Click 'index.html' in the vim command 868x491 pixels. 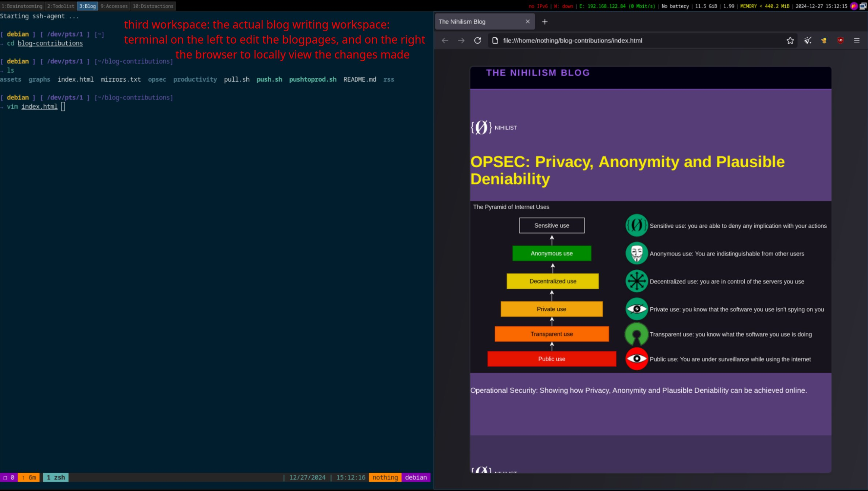click(x=39, y=107)
